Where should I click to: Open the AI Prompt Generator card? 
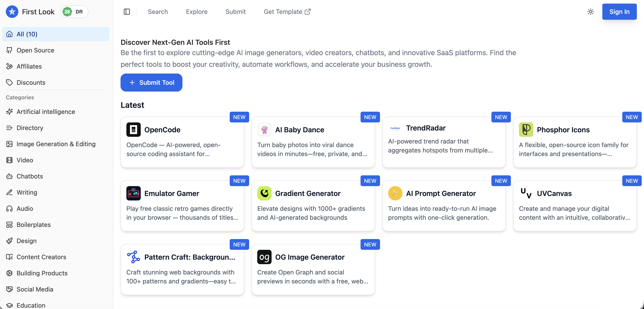point(444,206)
